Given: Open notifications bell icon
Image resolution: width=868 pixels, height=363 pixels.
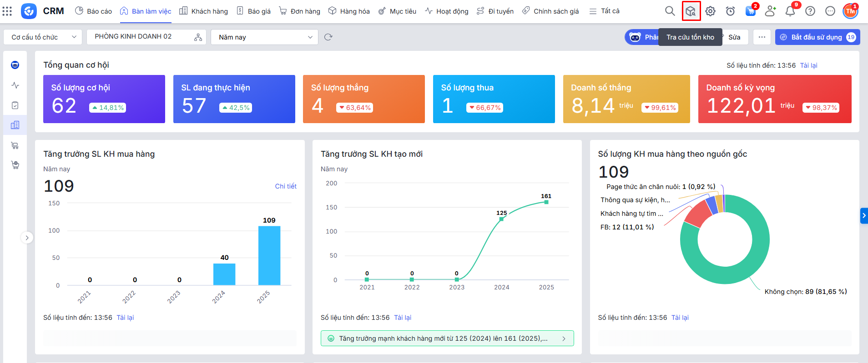Looking at the screenshot, I should click(x=790, y=11).
